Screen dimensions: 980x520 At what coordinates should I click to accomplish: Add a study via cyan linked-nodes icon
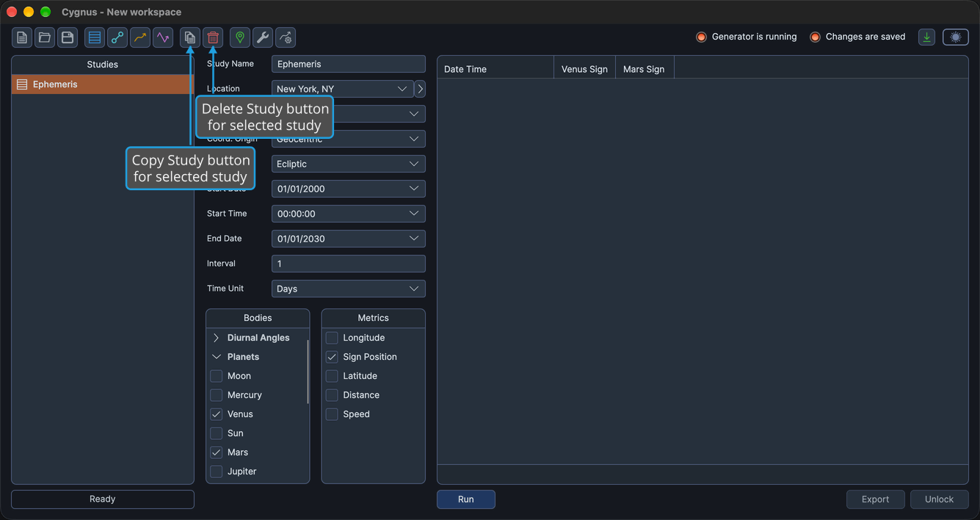click(117, 37)
